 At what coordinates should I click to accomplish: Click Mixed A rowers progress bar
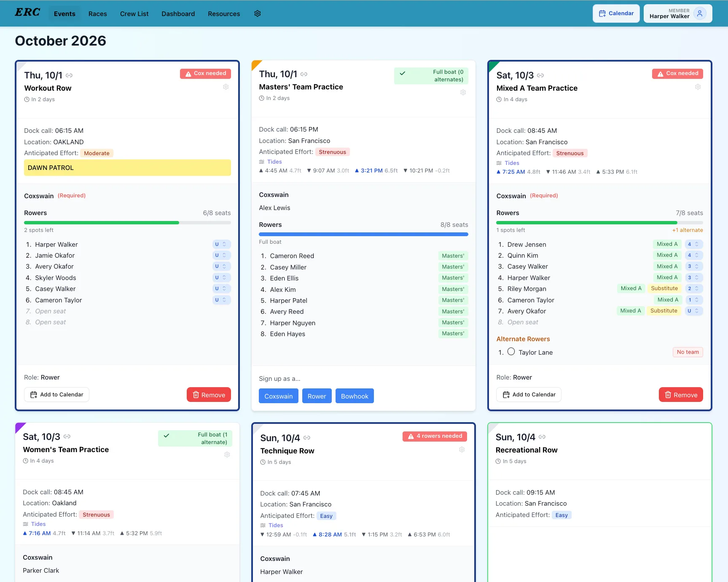click(599, 223)
